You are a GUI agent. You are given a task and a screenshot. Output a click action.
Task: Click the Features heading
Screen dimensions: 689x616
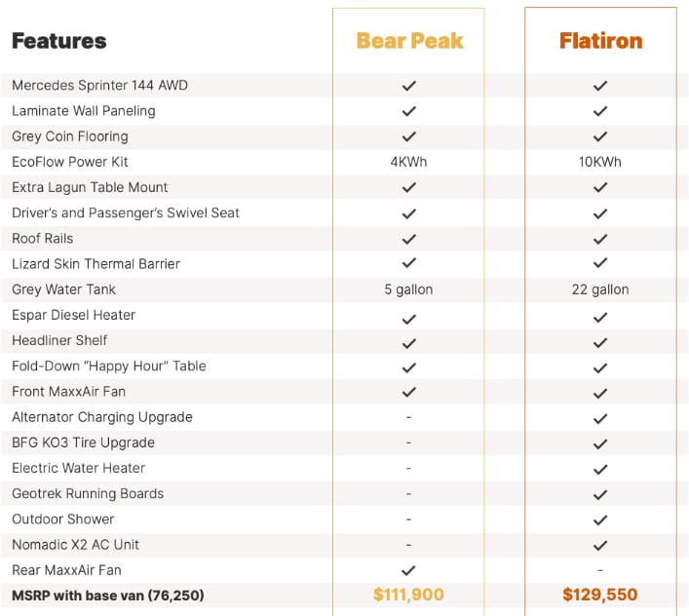coord(58,41)
